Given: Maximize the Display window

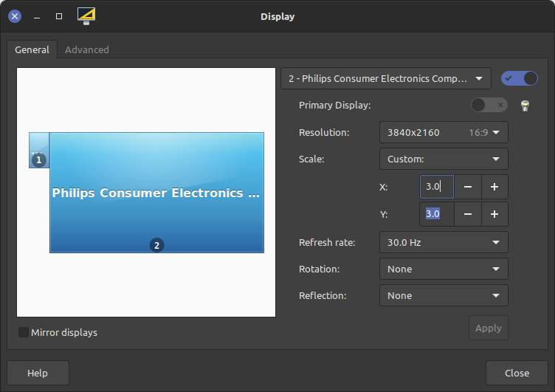Looking at the screenshot, I should point(59,16).
